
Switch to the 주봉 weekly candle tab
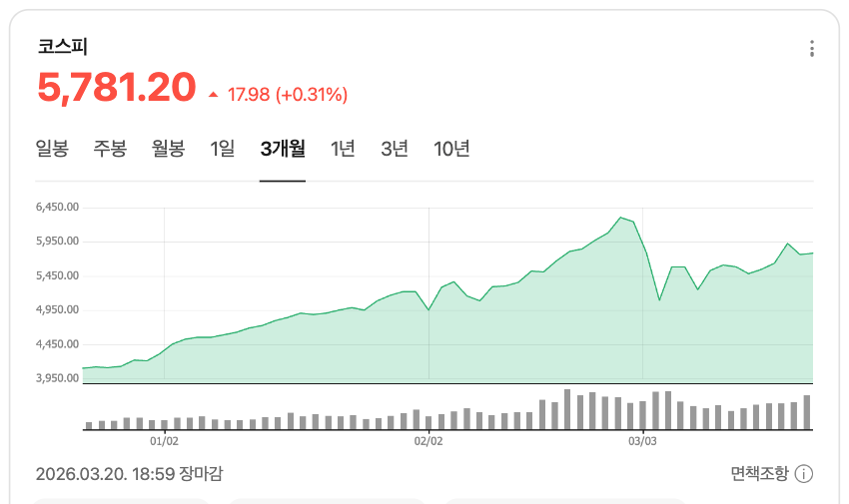point(110,148)
